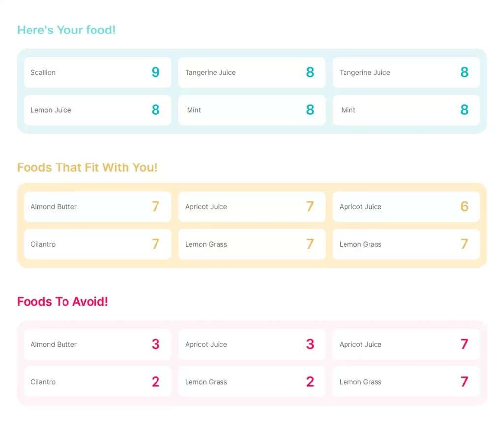Choose the first Mint card

pyautogui.click(x=252, y=110)
